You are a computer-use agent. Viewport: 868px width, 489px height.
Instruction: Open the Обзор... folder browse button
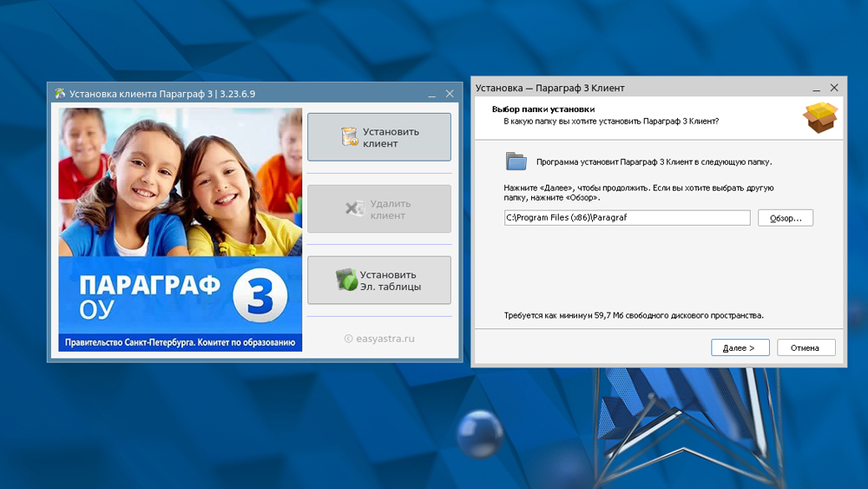(x=786, y=218)
